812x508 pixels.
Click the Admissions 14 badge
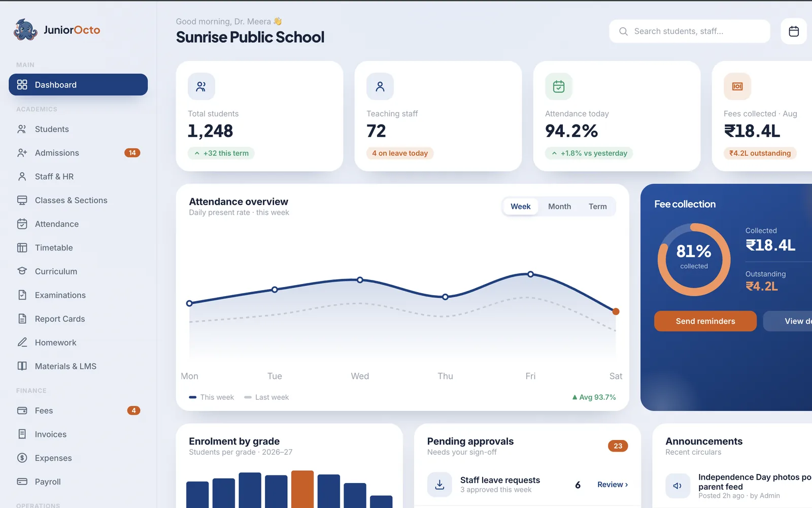coord(132,153)
